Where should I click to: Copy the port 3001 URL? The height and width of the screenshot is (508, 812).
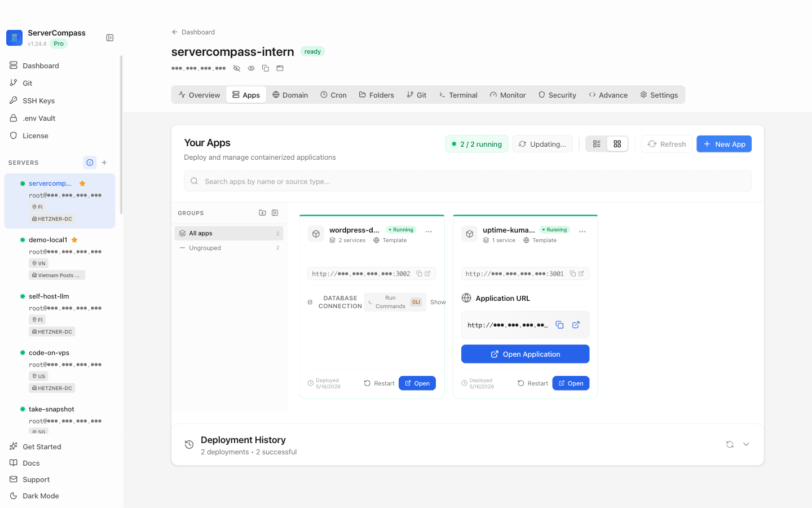(573, 274)
